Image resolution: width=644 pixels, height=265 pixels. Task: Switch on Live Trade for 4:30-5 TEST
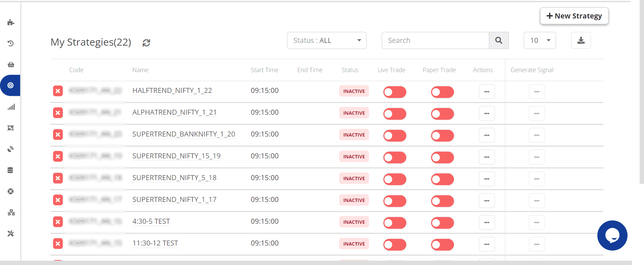coord(395,223)
